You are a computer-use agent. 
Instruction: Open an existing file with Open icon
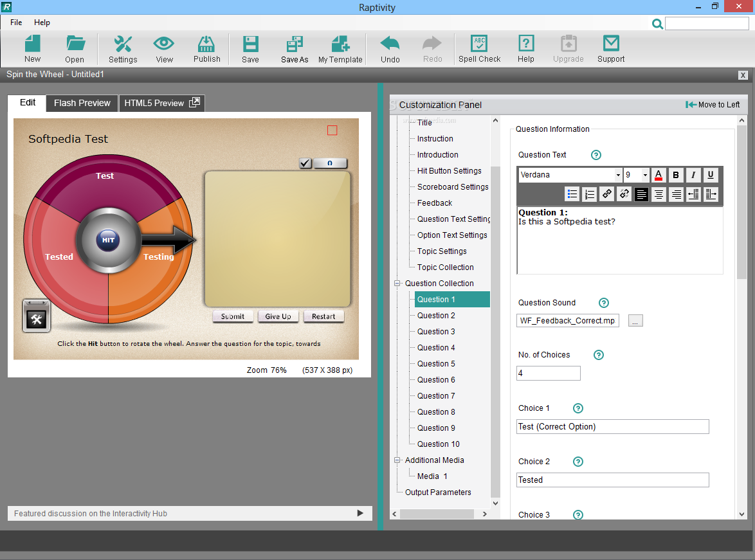(x=75, y=49)
